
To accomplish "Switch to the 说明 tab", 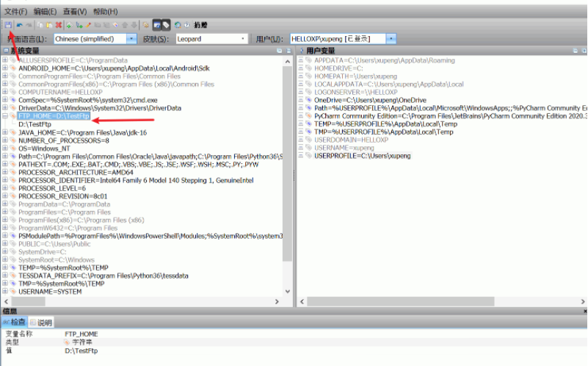I will [41, 322].
